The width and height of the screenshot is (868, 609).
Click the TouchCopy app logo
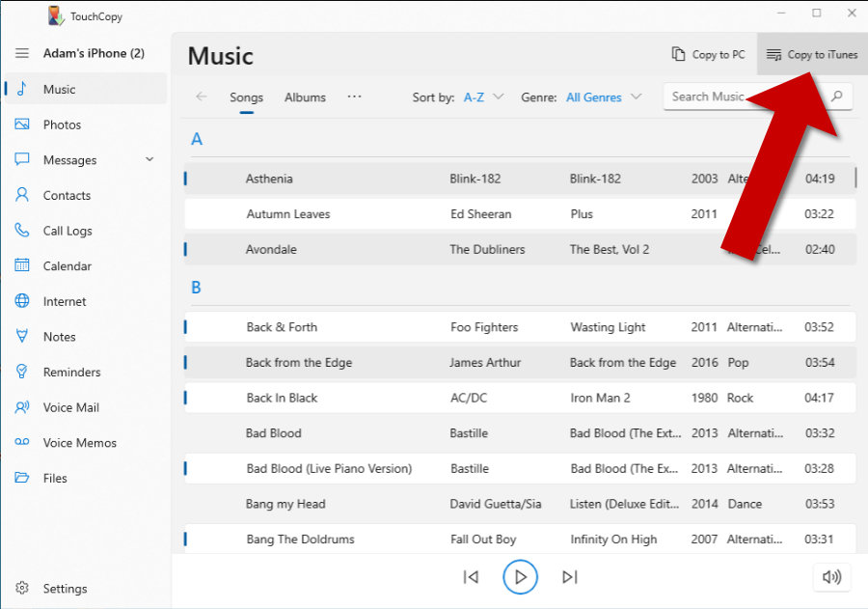click(x=55, y=15)
